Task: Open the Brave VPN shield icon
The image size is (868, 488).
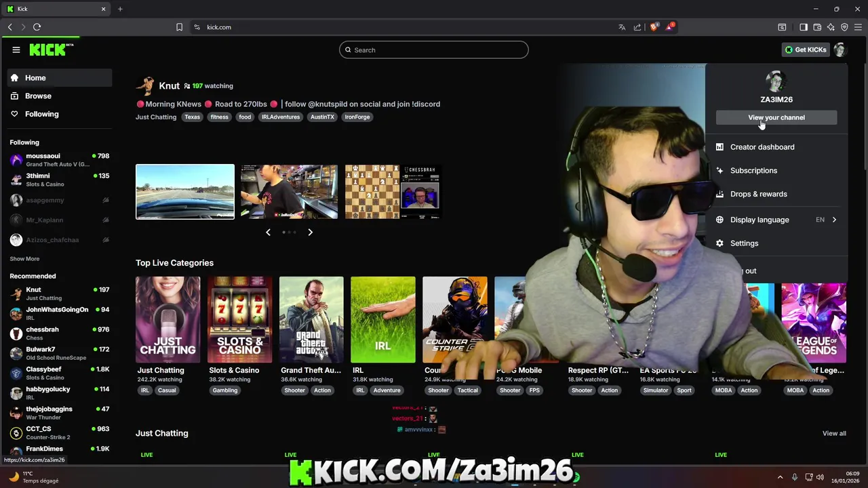Action: click(844, 27)
